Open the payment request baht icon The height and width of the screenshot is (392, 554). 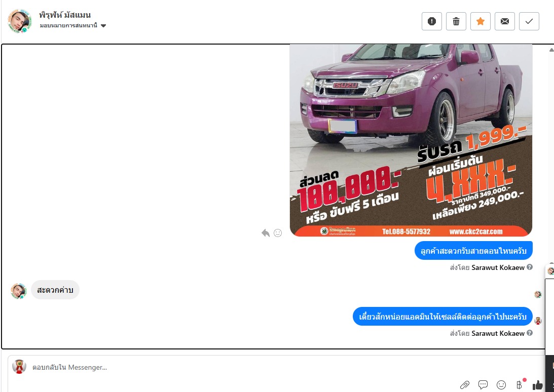(520, 384)
